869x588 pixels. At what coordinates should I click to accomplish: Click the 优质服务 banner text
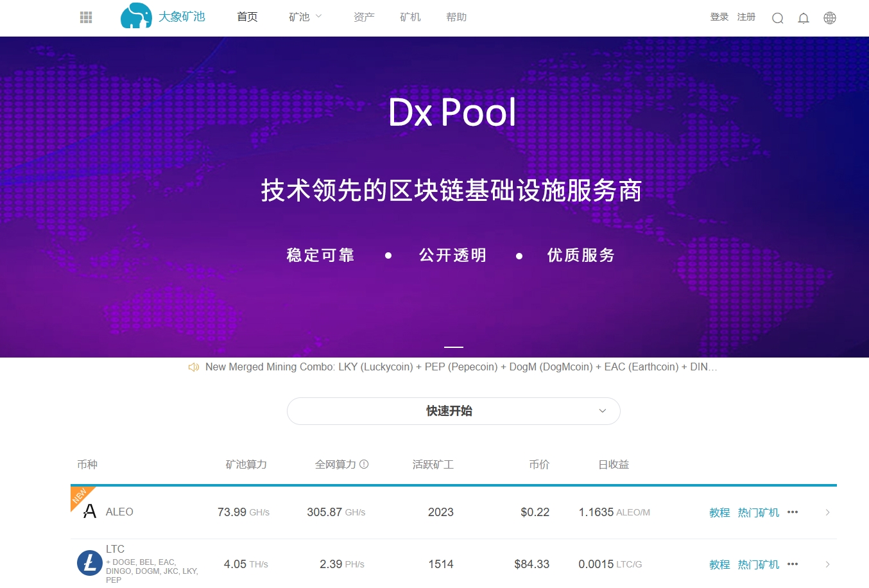tap(581, 255)
